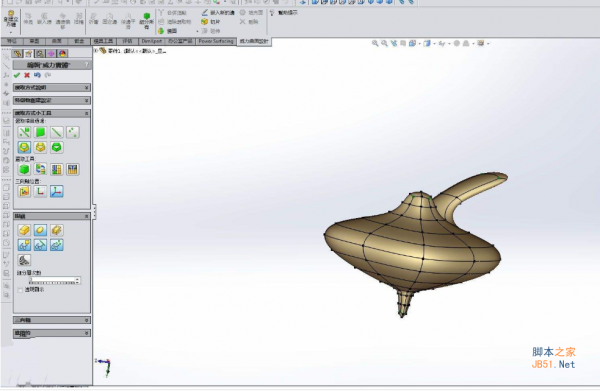Choose the green cube selection tool
The width and height of the screenshot is (600, 391).
(x=24, y=169)
